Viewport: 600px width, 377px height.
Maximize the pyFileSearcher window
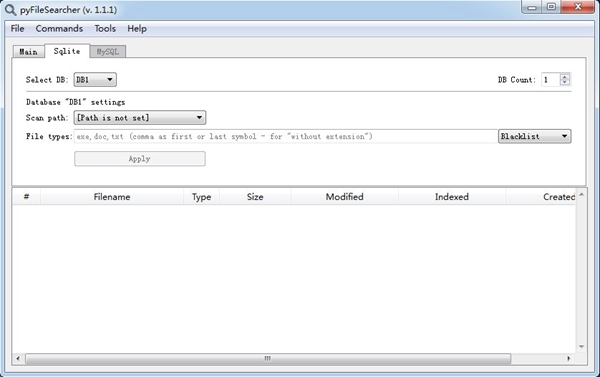point(551,7)
